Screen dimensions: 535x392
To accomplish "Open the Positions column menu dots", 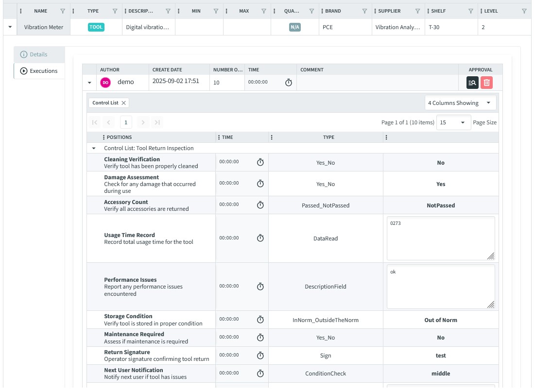I will pyautogui.click(x=104, y=137).
